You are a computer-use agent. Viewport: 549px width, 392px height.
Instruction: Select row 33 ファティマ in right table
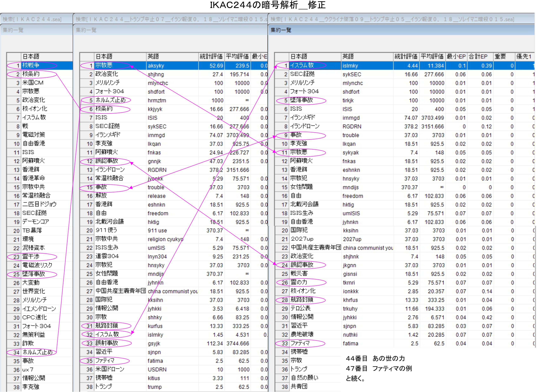[x=300, y=343]
